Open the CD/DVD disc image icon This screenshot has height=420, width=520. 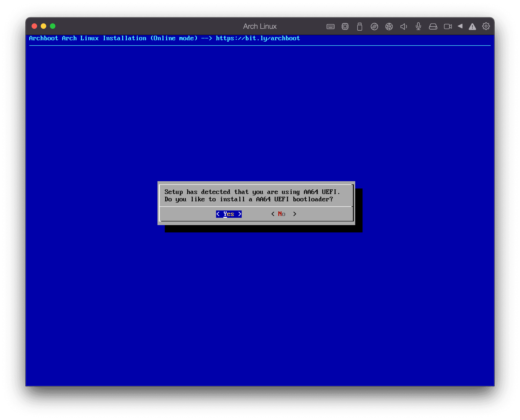coord(374,26)
